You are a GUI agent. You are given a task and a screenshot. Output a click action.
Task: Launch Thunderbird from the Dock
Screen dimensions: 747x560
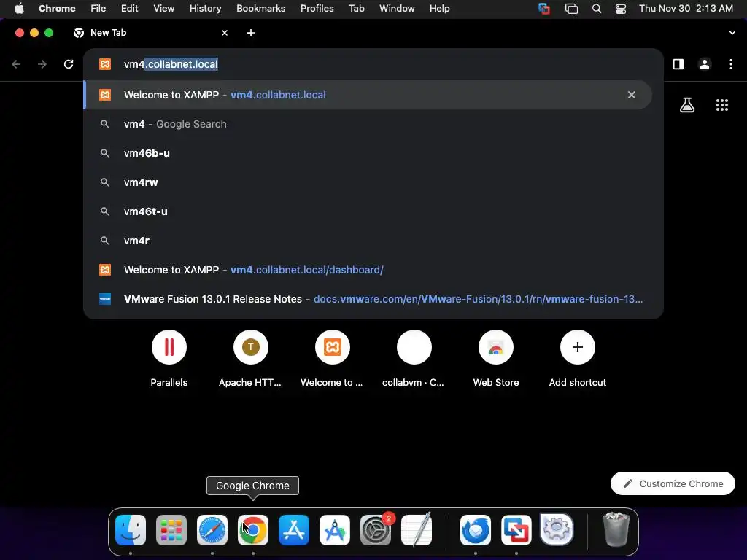[476, 529]
